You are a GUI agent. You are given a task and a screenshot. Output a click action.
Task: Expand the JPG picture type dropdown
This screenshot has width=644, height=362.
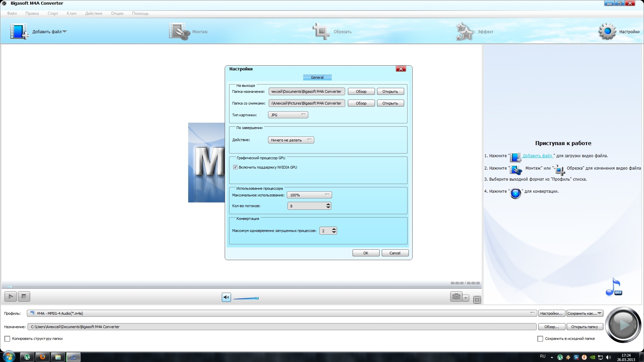[x=288, y=115]
